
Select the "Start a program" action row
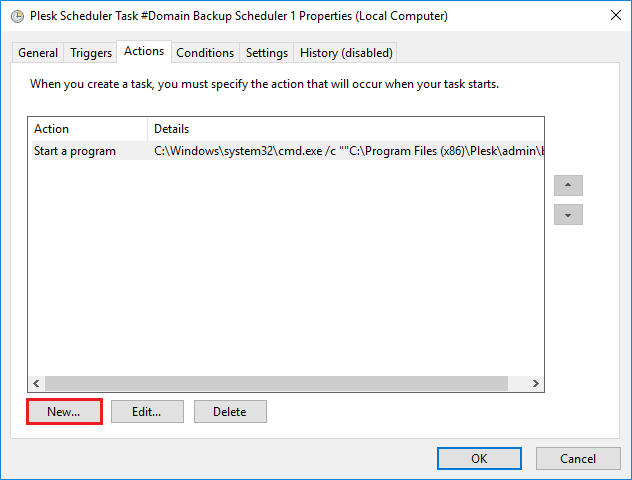coord(75,151)
